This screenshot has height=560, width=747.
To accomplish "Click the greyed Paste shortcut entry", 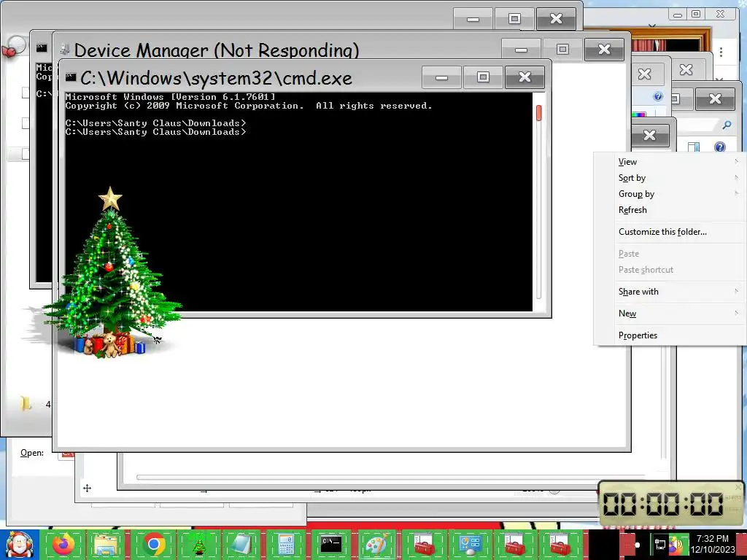I will point(671,270).
